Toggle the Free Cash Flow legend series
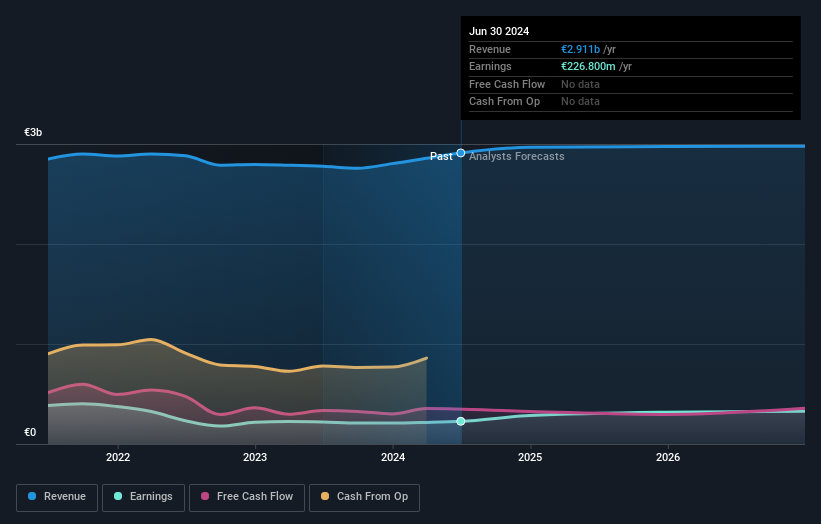 coord(247,497)
